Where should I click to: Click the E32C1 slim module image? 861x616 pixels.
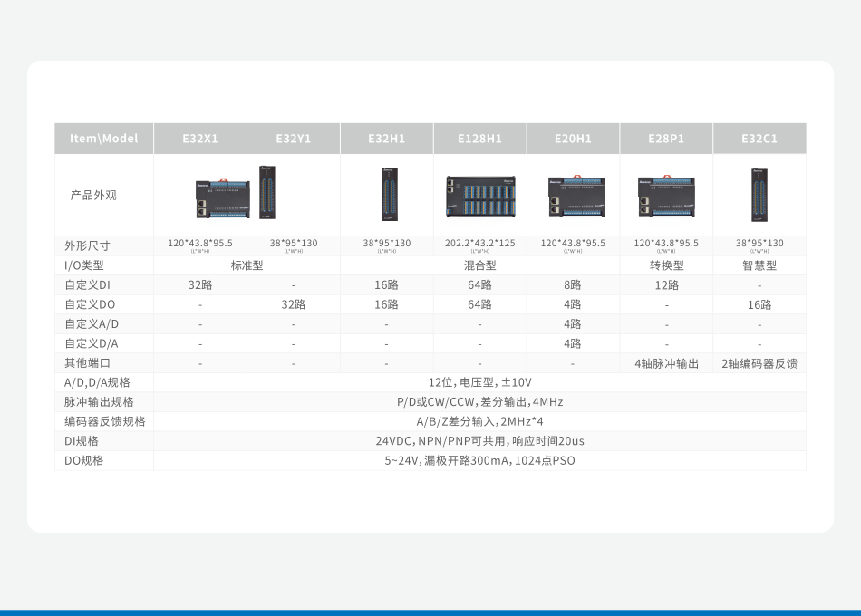click(759, 195)
